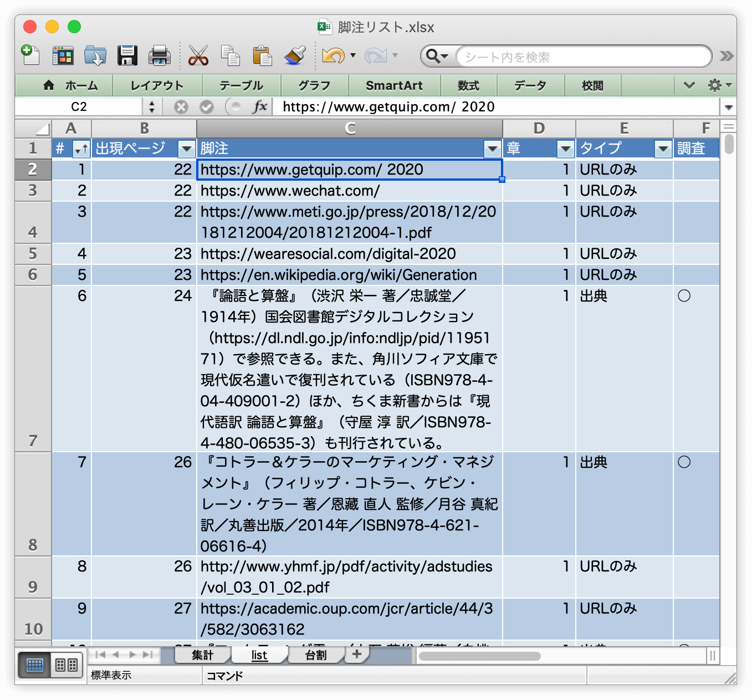
Task: Open the template gallery icon
Action: tap(63, 55)
